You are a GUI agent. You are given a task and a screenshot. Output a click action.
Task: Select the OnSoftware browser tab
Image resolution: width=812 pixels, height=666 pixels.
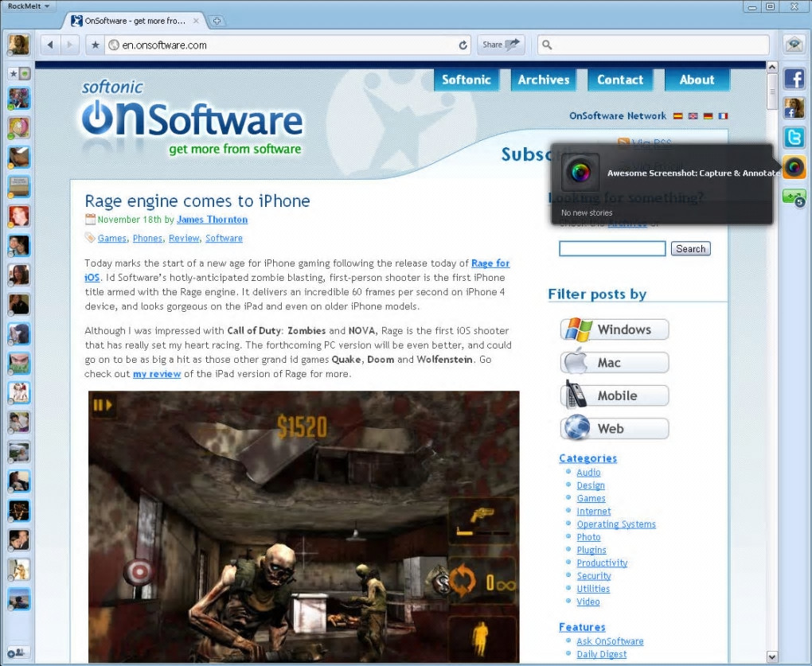pos(135,21)
